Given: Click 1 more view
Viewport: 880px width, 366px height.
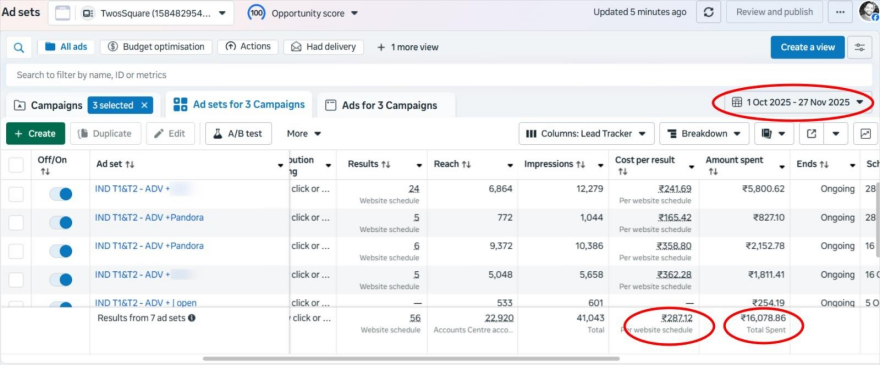Looking at the screenshot, I should point(407,48).
